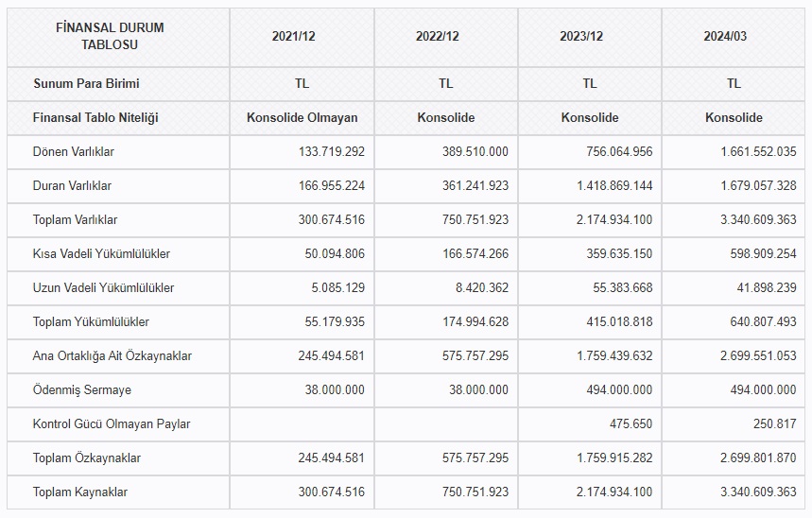Viewport: 812px width, 518px height.
Task: Select the Kısa Vadeli Yükümlülükler label
Action: [101, 253]
